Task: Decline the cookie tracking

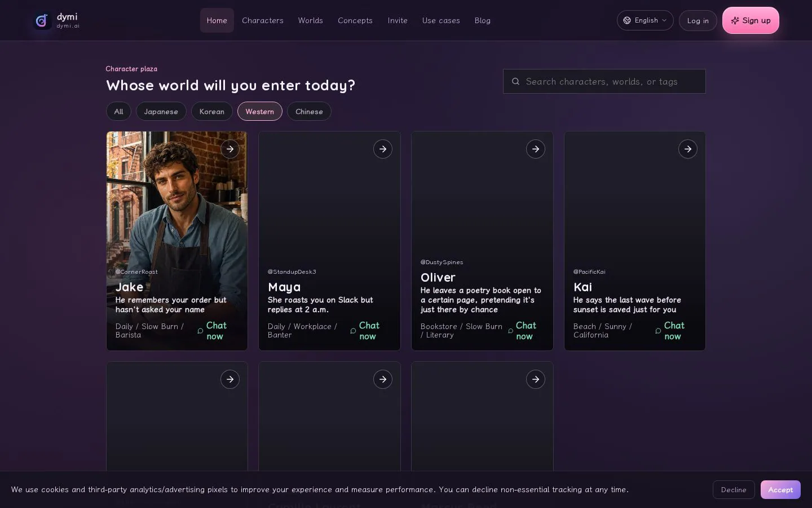Action: coord(734,489)
